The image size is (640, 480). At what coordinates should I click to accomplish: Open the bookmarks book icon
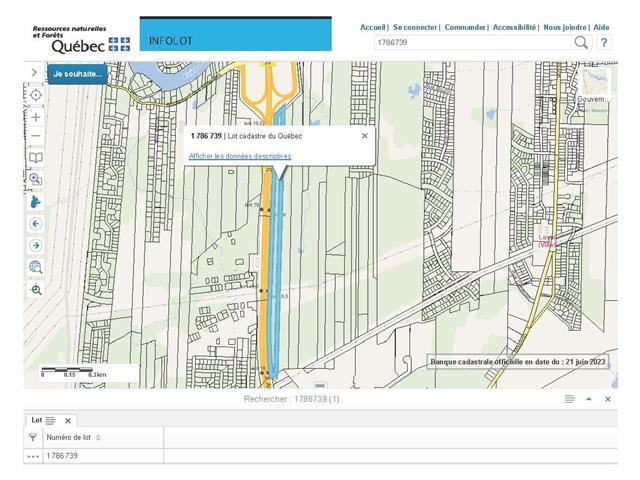tap(36, 158)
